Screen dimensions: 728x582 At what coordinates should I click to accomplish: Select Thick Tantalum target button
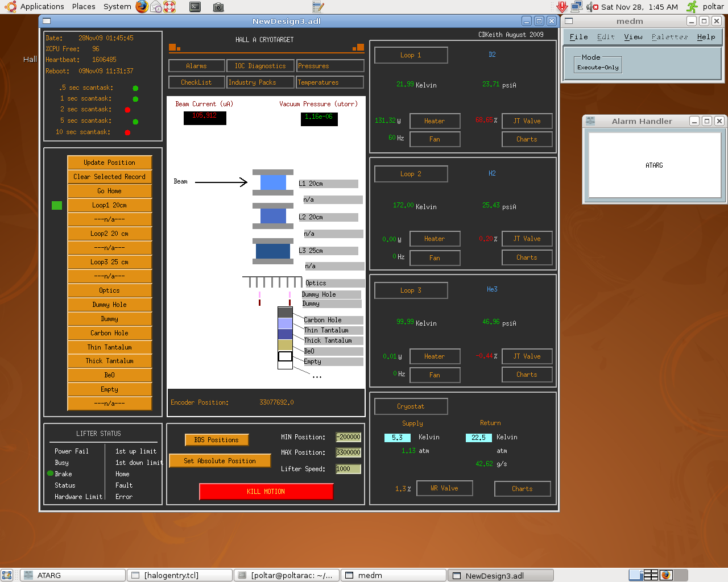(110, 361)
